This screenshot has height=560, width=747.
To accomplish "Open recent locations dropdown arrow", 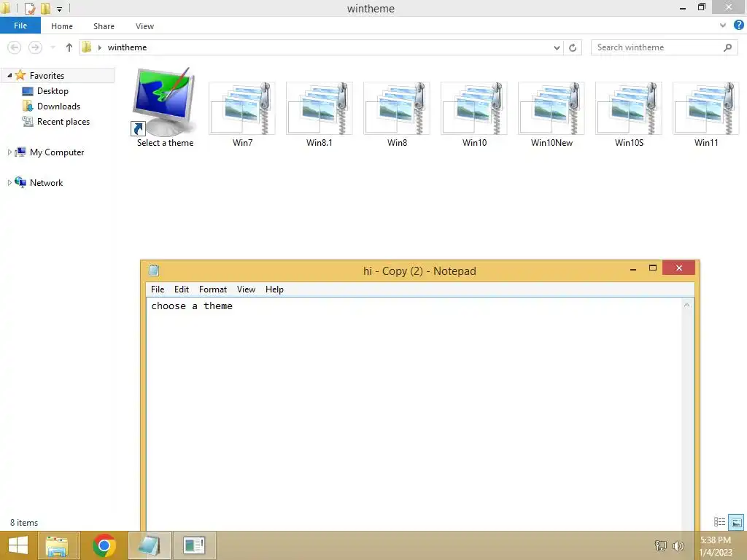I will coord(53,47).
